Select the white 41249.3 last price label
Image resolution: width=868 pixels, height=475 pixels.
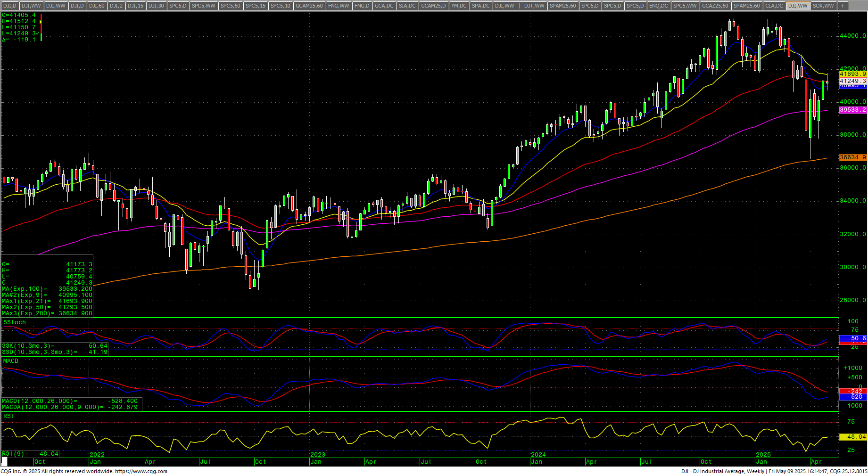click(x=853, y=81)
